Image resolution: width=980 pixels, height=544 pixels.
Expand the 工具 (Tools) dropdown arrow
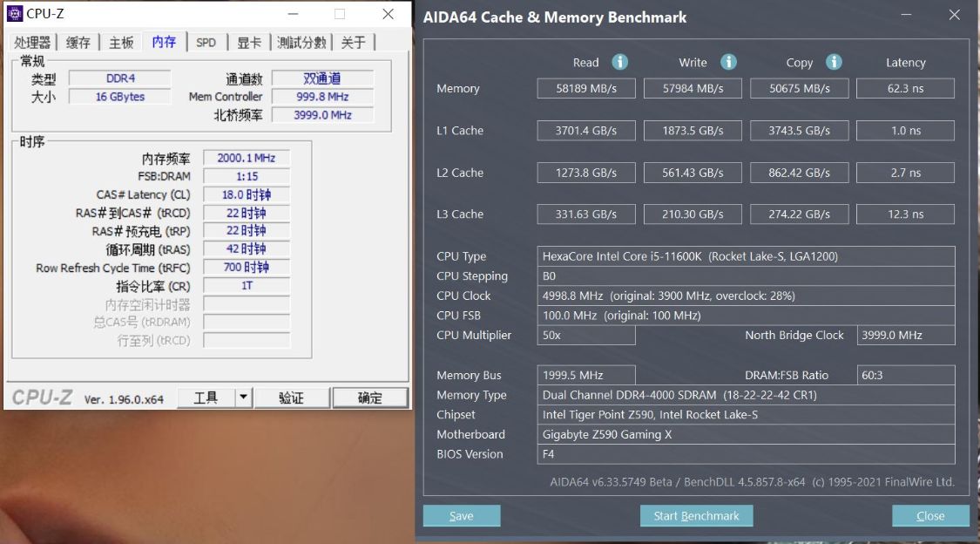(x=244, y=397)
